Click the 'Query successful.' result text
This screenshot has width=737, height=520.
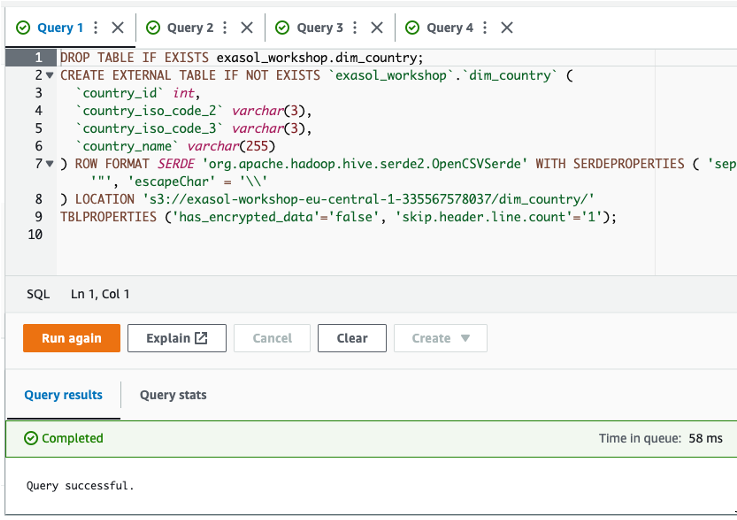pyautogui.click(x=80, y=486)
